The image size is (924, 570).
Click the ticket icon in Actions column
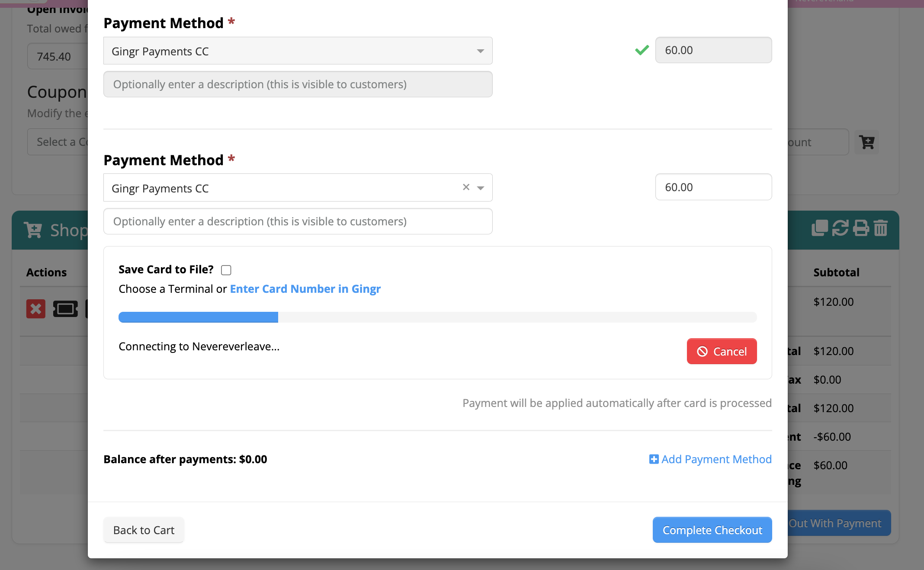coord(65,309)
